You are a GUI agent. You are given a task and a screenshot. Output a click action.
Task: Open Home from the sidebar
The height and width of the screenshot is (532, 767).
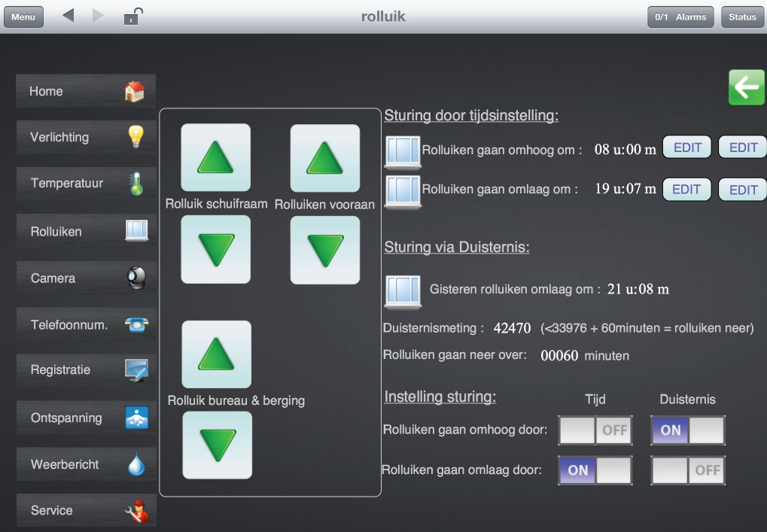(86, 91)
